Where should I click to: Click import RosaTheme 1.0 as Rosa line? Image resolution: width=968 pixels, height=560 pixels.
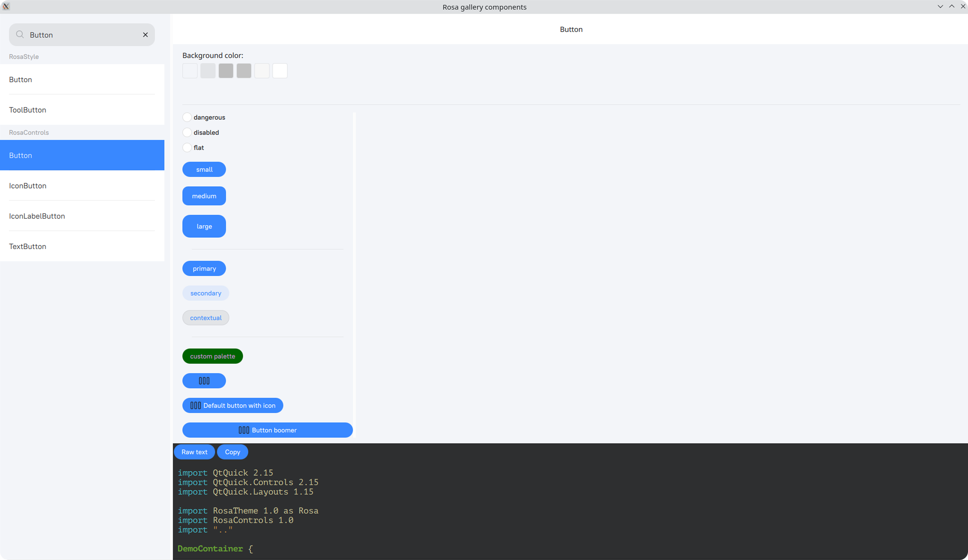point(248,510)
